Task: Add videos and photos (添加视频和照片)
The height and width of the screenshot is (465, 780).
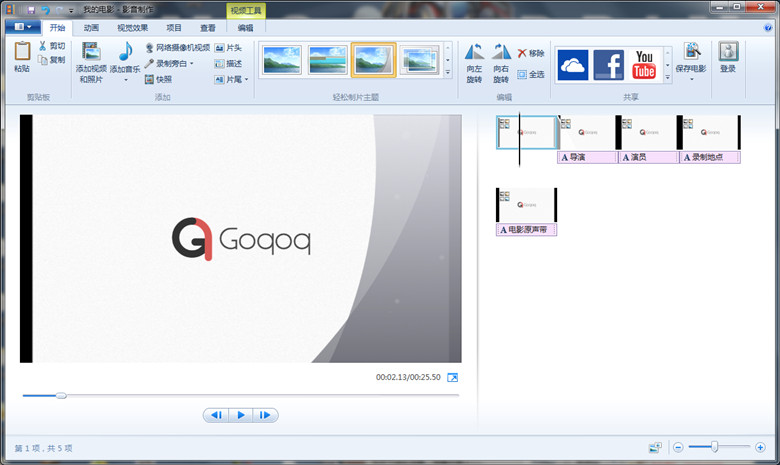Action: click(x=92, y=62)
